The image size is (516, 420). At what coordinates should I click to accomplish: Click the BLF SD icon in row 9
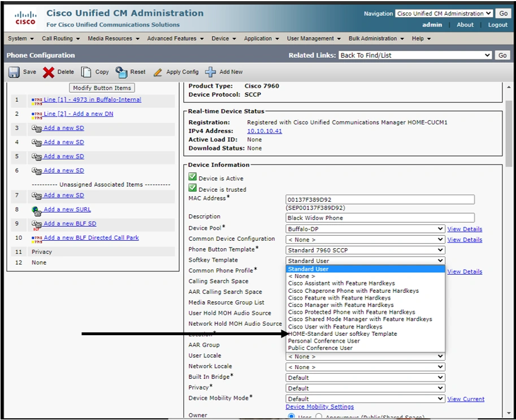(x=37, y=225)
